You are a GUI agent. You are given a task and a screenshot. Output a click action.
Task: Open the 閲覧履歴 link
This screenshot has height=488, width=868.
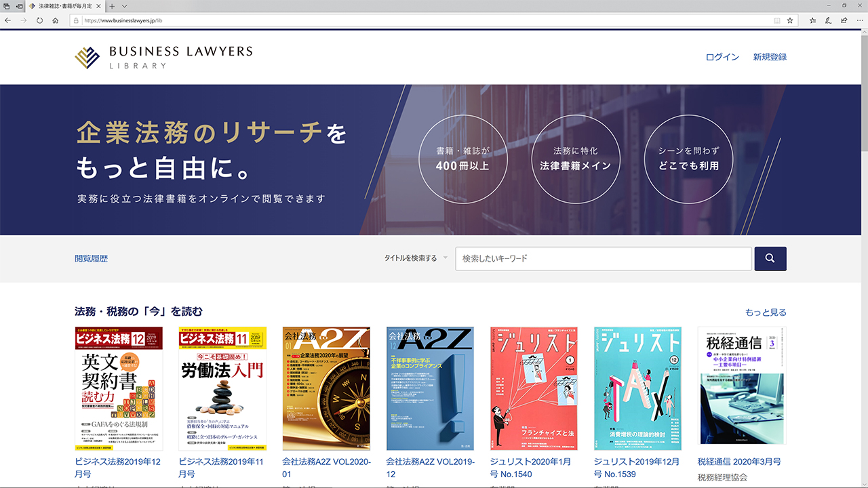click(x=91, y=259)
